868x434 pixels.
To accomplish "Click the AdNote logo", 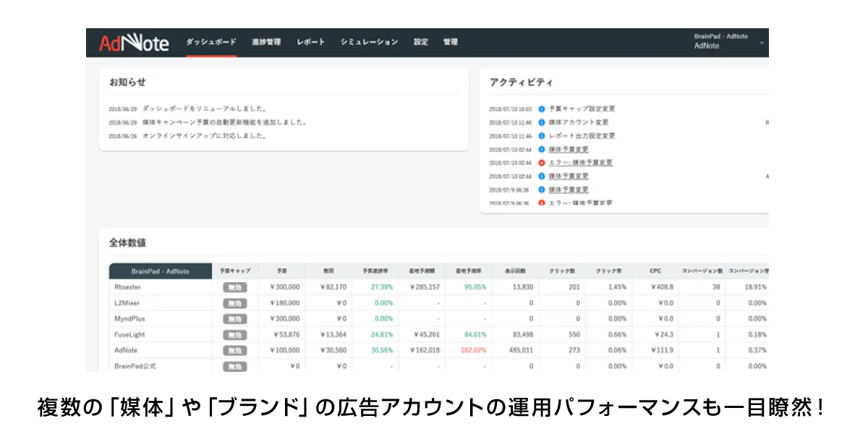I will tap(134, 43).
